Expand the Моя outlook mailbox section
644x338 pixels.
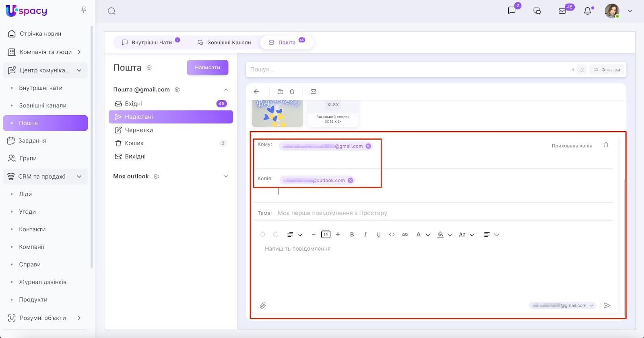[226, 176]
